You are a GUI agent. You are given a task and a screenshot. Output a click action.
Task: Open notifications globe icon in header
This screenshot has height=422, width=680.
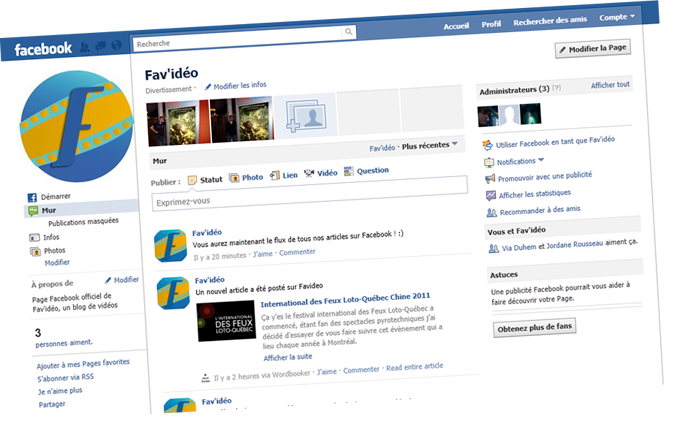(116, 45)
